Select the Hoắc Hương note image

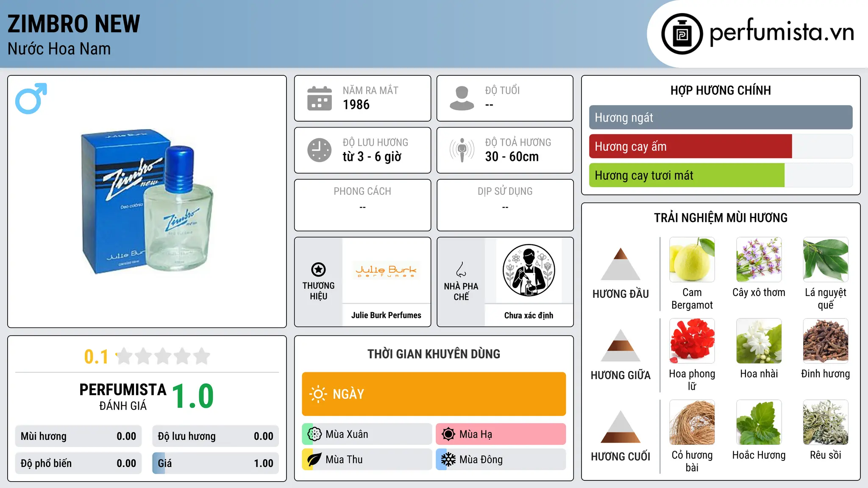point(759,422)
